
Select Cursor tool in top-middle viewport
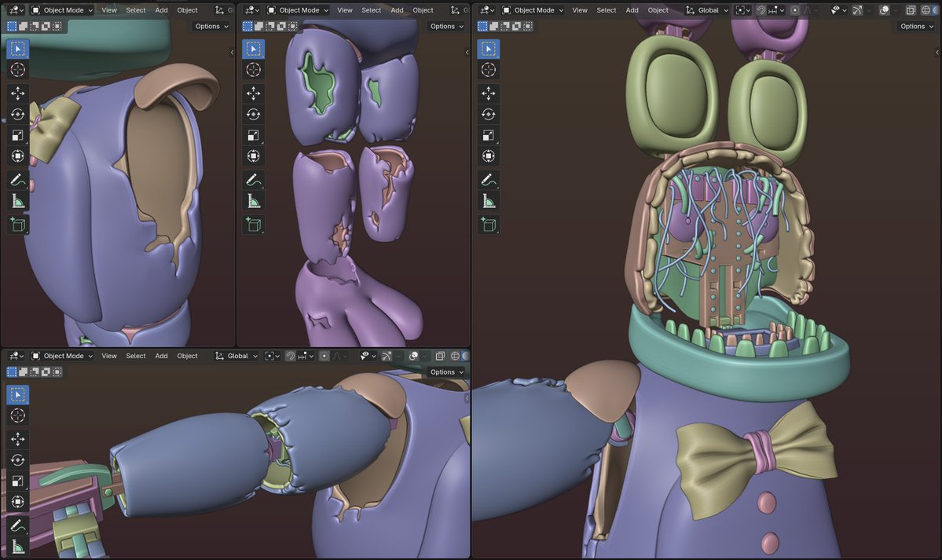[x=253, y=70]
